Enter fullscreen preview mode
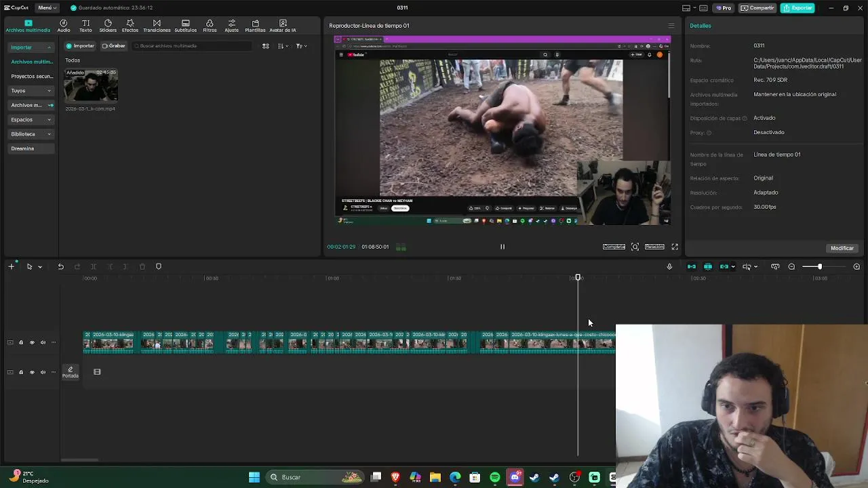The height and width of the screenshot is (488, 868). (x=675, y=247)
